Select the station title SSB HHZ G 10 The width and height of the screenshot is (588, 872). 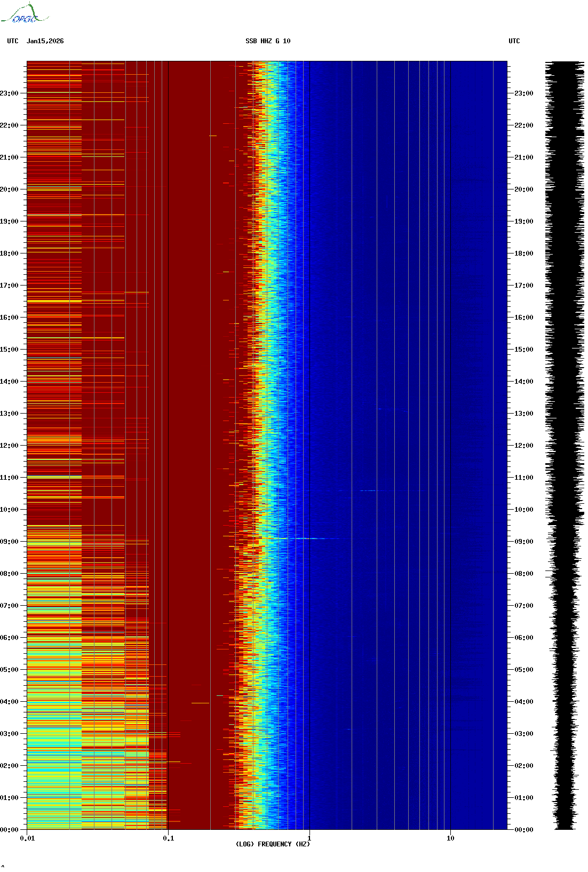click(x=268, y=41)
